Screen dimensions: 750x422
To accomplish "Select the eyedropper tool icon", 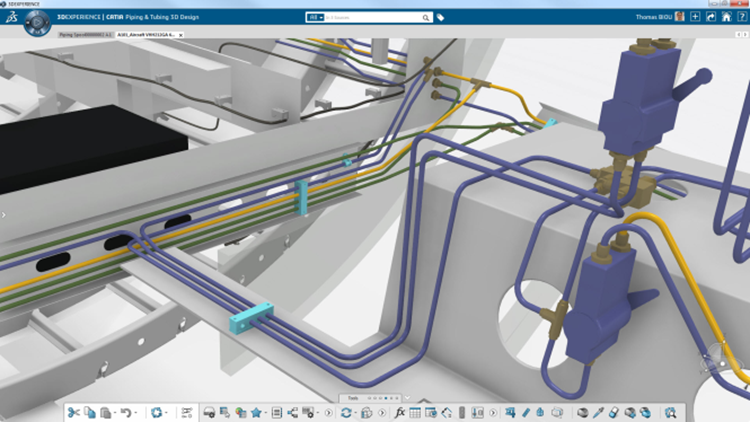I will pos(598,412).
